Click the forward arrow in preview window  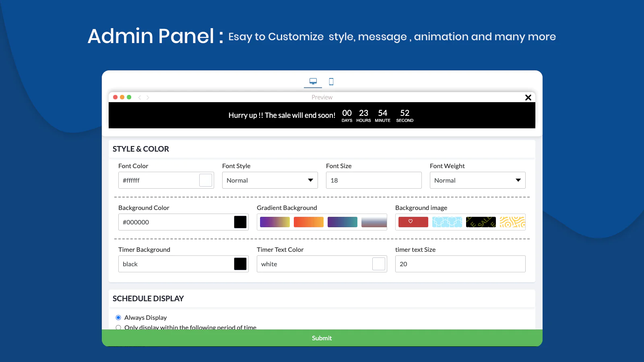point(148,97)
